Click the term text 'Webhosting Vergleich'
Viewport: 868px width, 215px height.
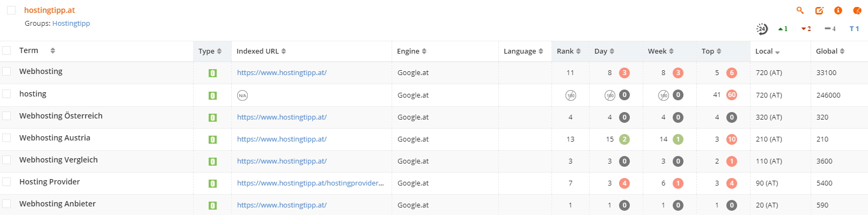point(58,160)
